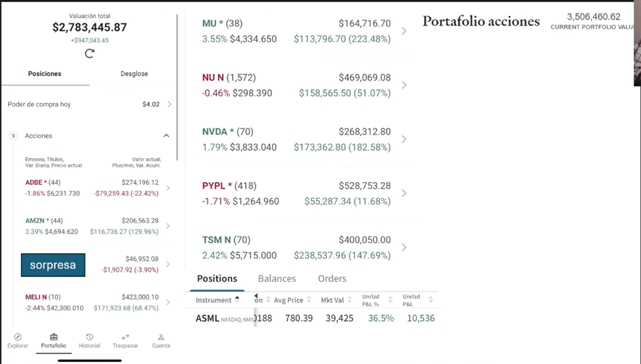Open Poder de compra hoy chevron

point(170,104)
